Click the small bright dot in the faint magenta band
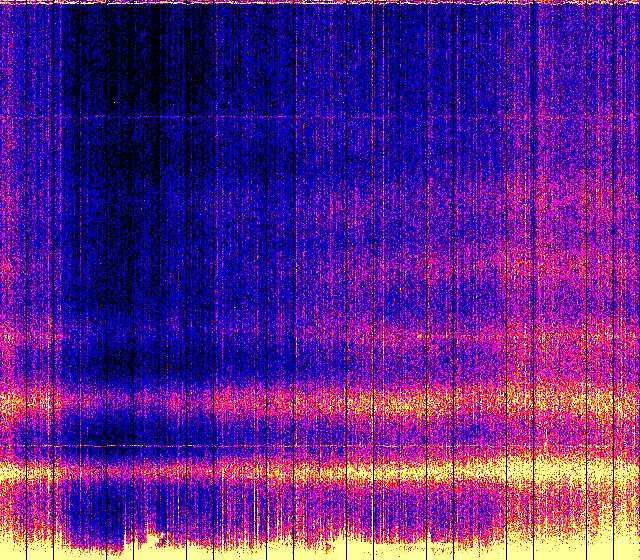Screen dimensions: 640x560 [419, 336]
